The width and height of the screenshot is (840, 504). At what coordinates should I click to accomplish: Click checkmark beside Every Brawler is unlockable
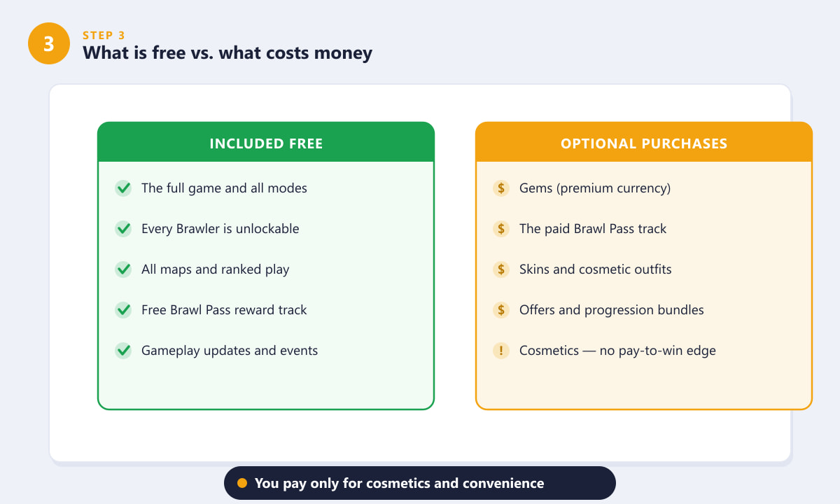click(123, 229)
